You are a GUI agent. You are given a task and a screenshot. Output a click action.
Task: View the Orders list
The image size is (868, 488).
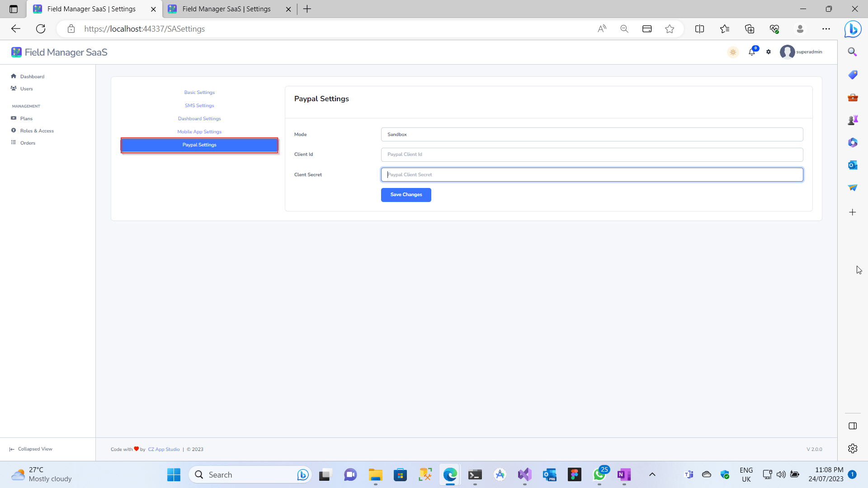click(28, 142)
